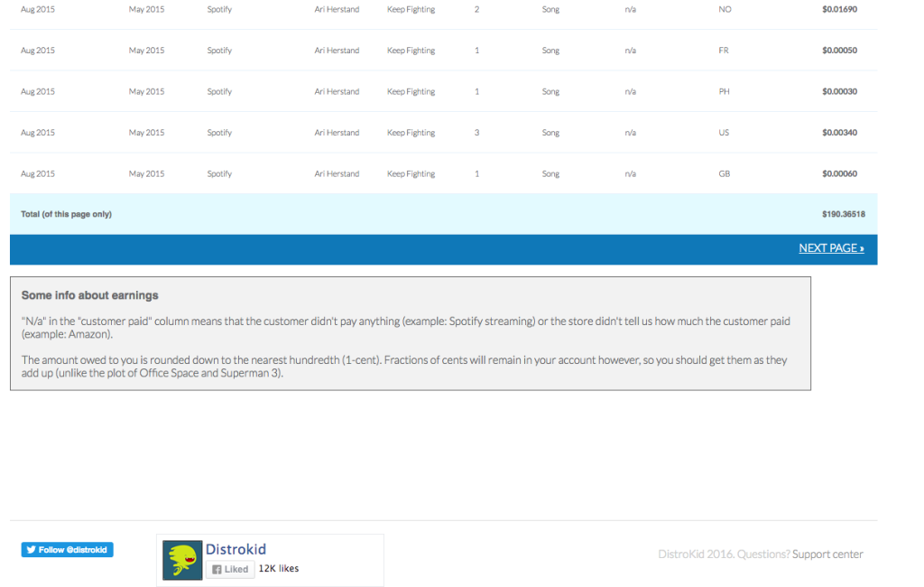
Task: Click 'Ari Herstand' artist in the GB row
Action: pos(337,174)
